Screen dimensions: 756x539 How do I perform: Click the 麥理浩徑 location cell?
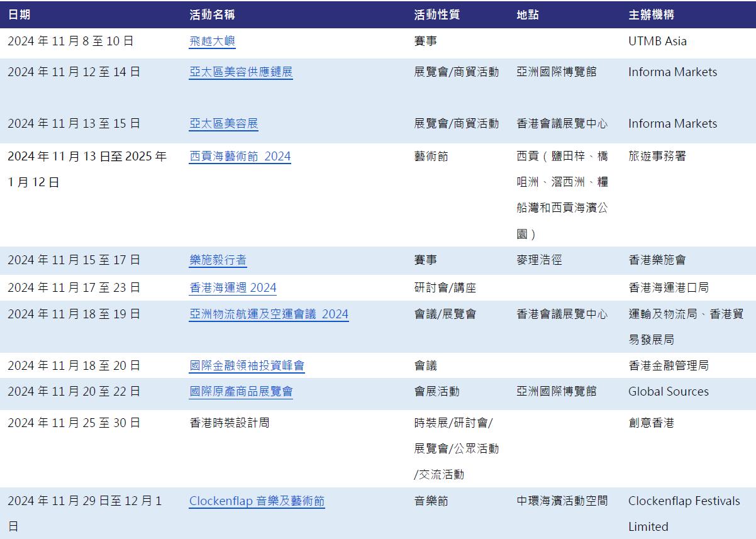[x=538, y=260]
